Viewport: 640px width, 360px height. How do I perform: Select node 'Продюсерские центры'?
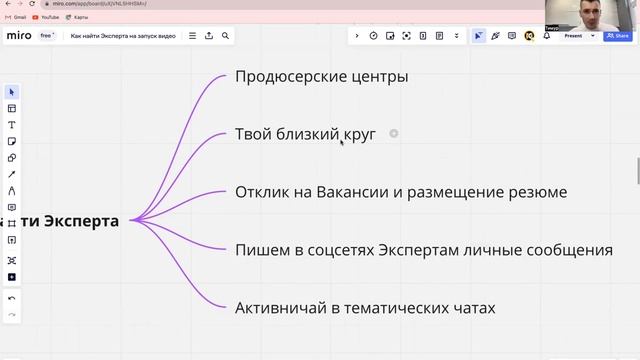coord(322,76)
